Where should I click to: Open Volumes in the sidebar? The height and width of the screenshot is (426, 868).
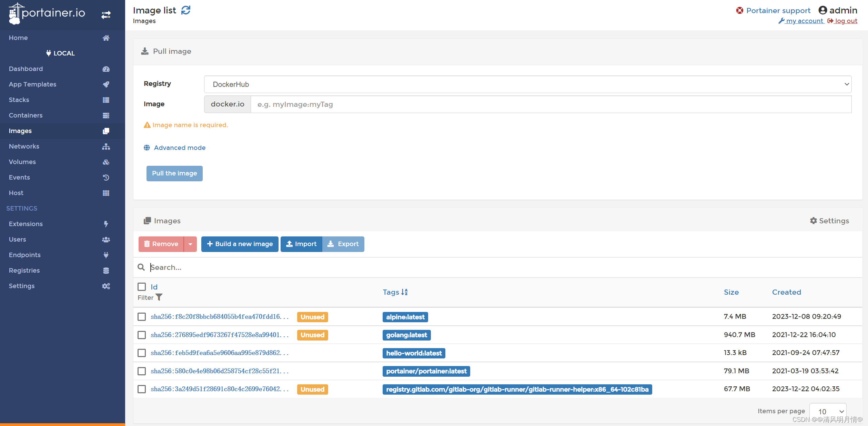coord(62,162)
